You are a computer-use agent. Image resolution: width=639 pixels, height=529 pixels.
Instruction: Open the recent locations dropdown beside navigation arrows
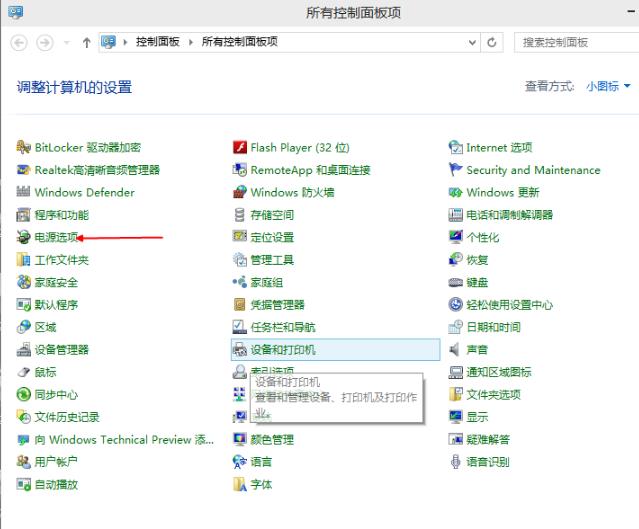tap(66, 43)
